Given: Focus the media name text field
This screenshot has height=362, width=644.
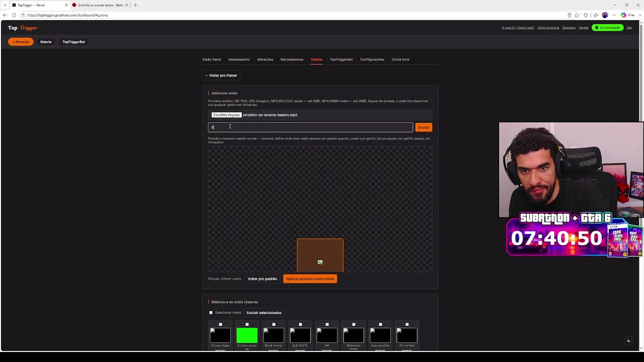Looking at the screenshot, I should coord(310,127).
